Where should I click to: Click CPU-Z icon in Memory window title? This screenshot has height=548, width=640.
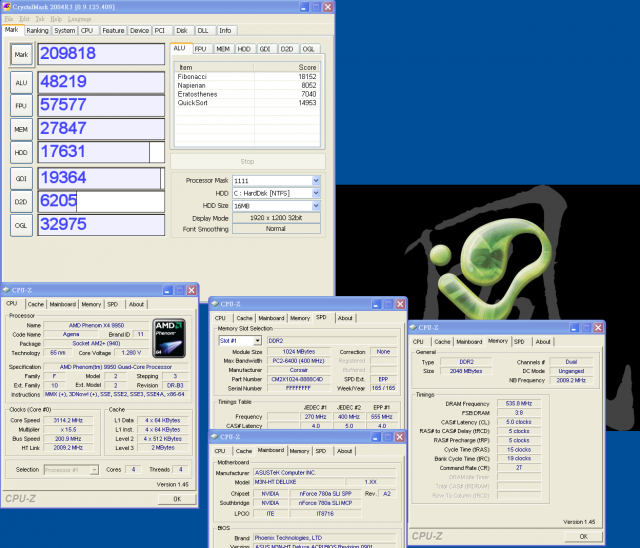click(x=413, y=328)
